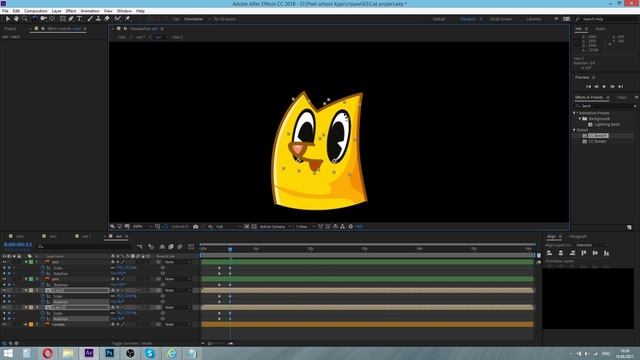Toggle Scale stopwatch under layer 4
Screen dimensions: 640x360
[43, 313]
